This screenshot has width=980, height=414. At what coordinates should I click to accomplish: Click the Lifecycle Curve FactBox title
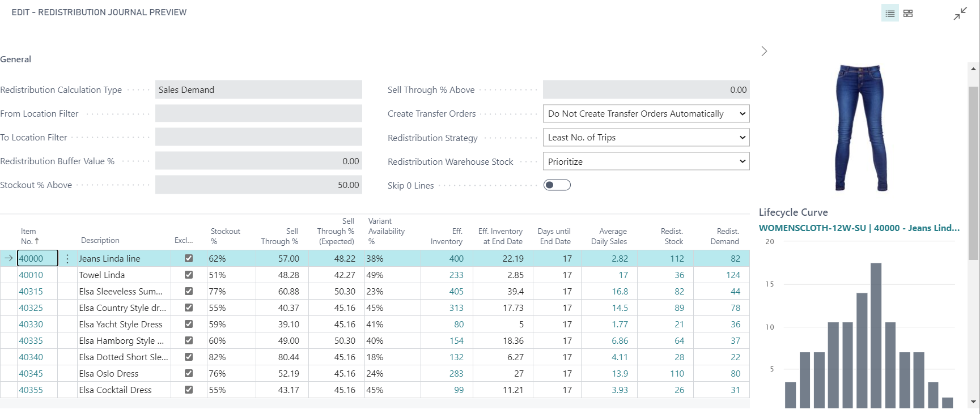coord(793,212)
